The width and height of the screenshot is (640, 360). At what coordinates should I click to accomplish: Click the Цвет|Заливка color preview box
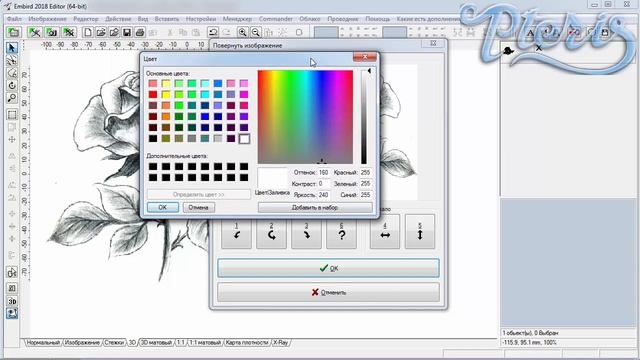[272, 178]
